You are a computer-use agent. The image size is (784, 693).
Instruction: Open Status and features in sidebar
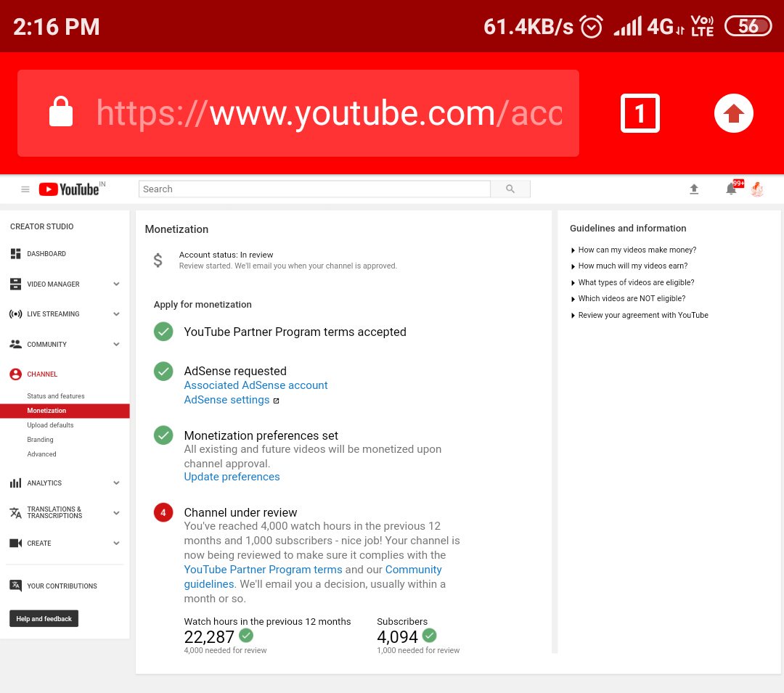tap(56, 396)
